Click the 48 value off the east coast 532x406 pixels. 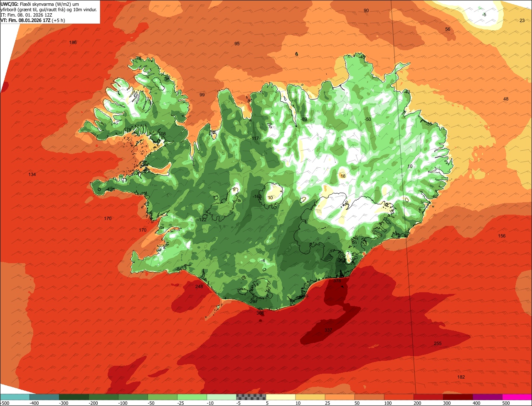click(506, 99)
